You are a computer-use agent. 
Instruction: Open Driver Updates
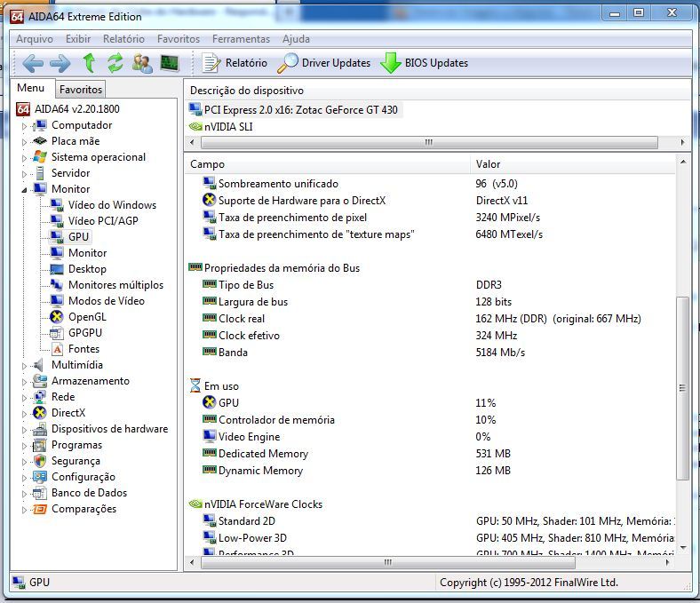tap(324, 63)
